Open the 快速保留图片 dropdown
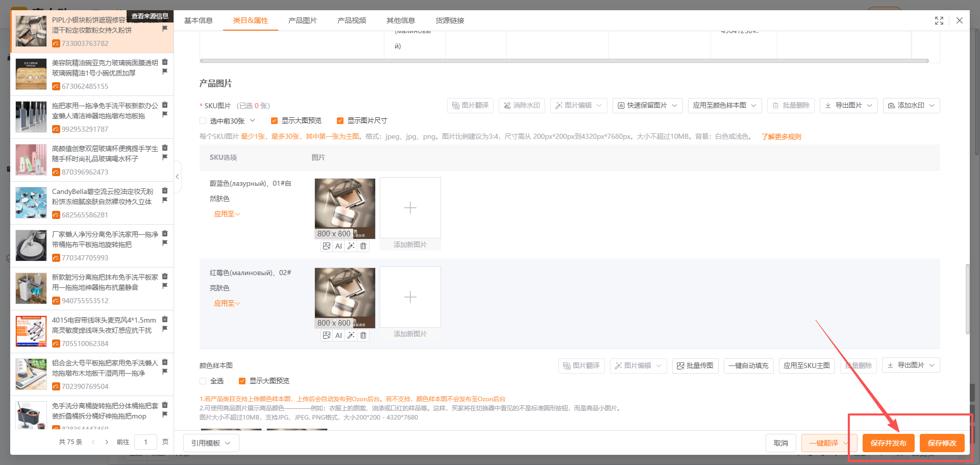The width and height of the screenshot is (980, 465). coord(648,106)
